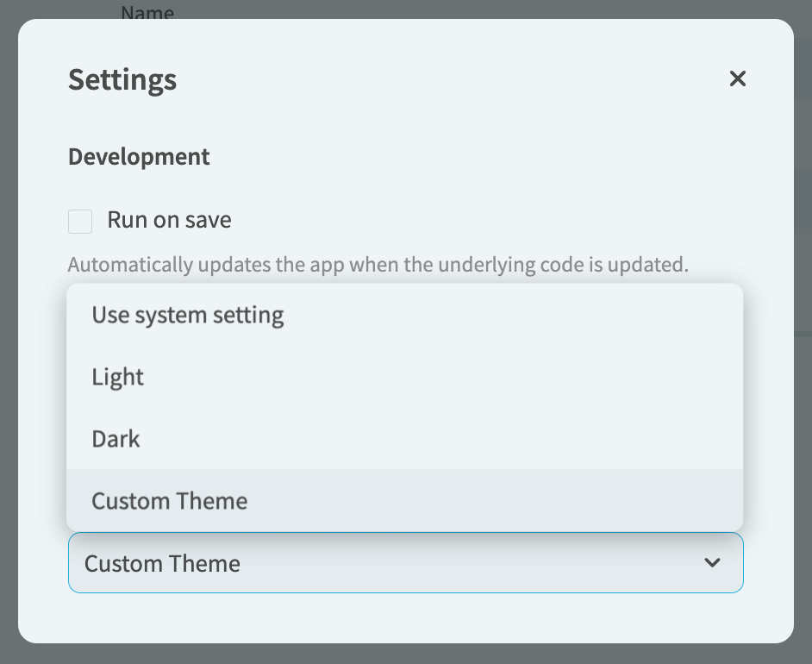Click the auto-update description text
Viewport: 812px width, 664px height.
(x=378, y=265)
